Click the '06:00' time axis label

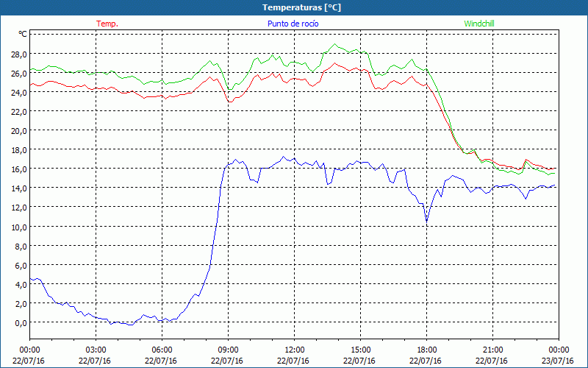pos(162,350)
